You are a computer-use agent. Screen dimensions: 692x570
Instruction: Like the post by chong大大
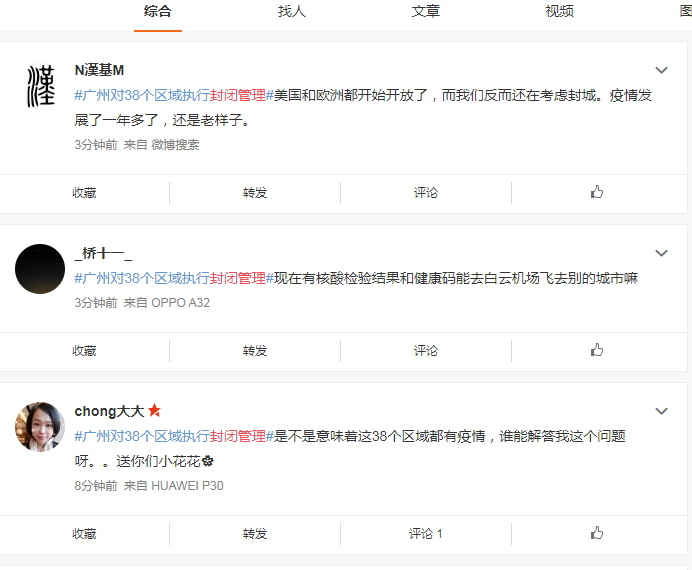click(597, 533)
